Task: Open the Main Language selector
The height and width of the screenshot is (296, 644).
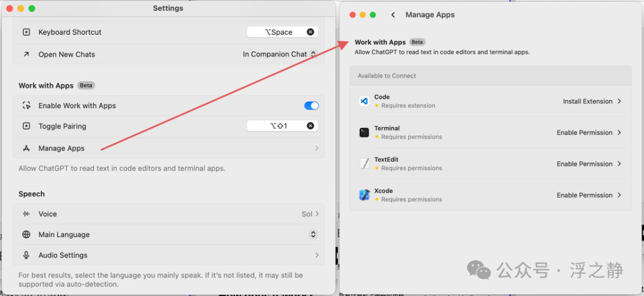Action: [x=313, y=235]
